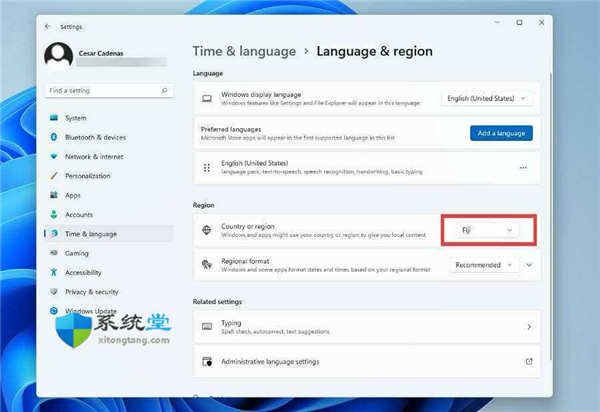This screenshot has height=412, width=600.
Task: Open Personalization settings
Action: click(109, 176)
